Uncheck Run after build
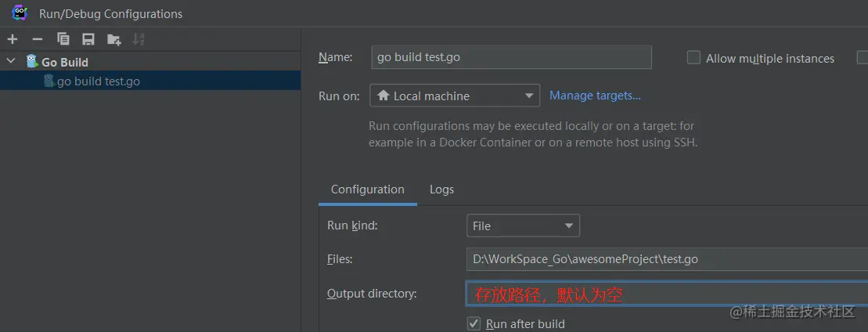The image size is (868, 332). [x=474, y=323]
